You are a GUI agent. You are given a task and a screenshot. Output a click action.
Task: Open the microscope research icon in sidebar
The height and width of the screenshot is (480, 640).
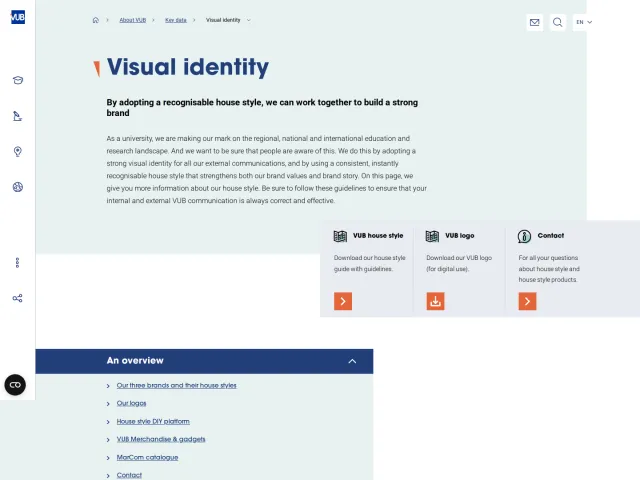tap(17, 116)
